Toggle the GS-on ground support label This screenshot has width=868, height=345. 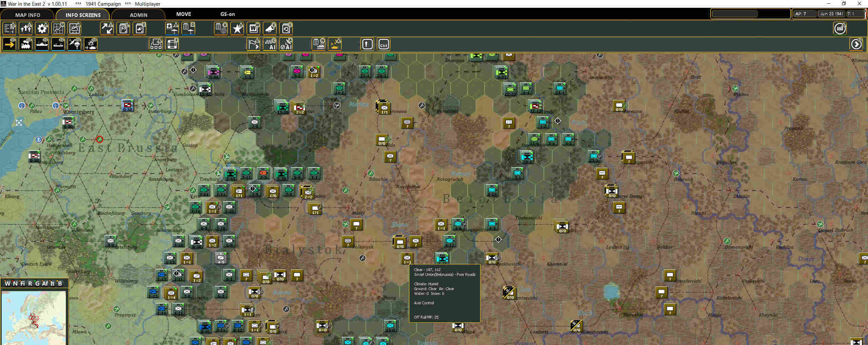[x=228, y=14]
